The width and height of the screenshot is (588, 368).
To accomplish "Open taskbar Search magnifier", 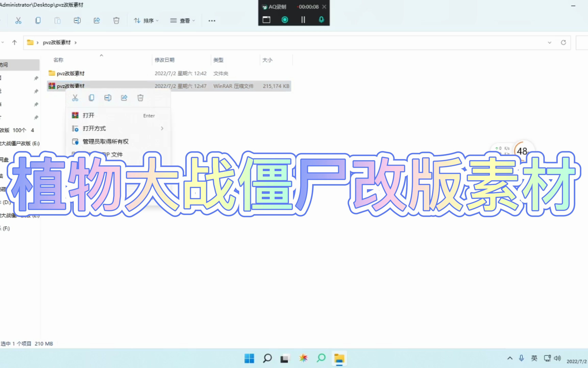I will point(267,358).
